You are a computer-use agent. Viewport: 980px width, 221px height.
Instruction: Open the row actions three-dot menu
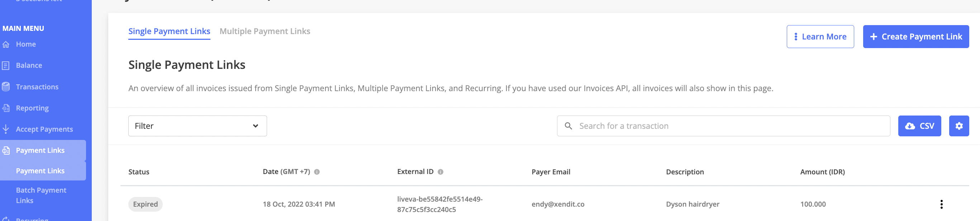[x=941, y=204]
